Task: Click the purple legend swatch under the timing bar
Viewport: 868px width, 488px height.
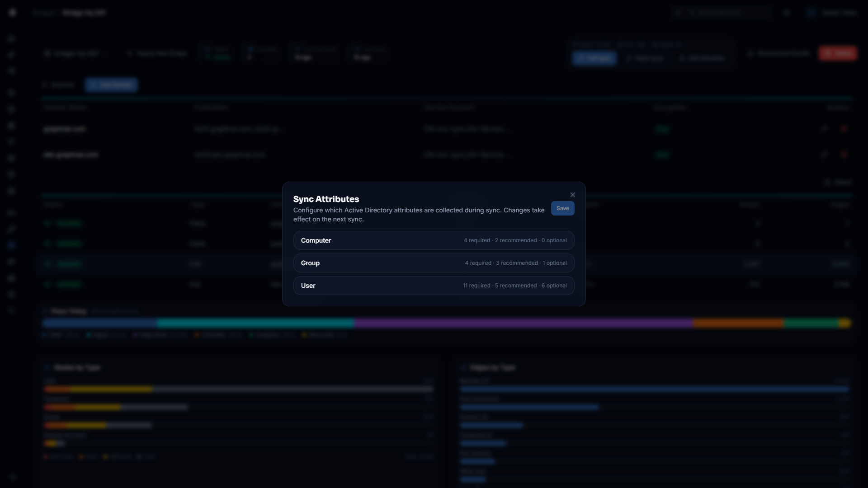Action: click(x=136, y=335)
